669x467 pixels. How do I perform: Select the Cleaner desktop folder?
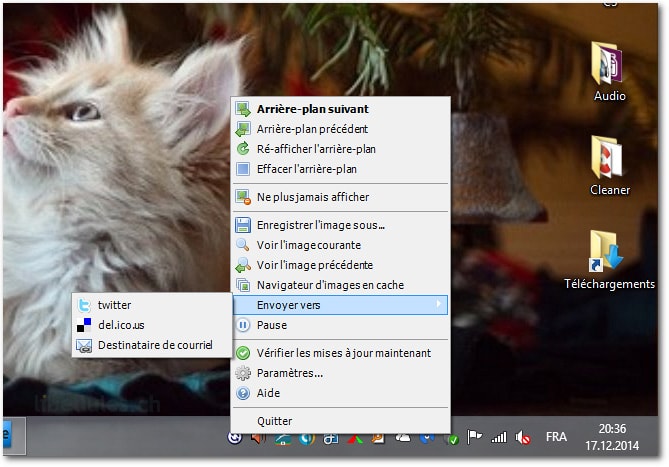click(609, 166)
